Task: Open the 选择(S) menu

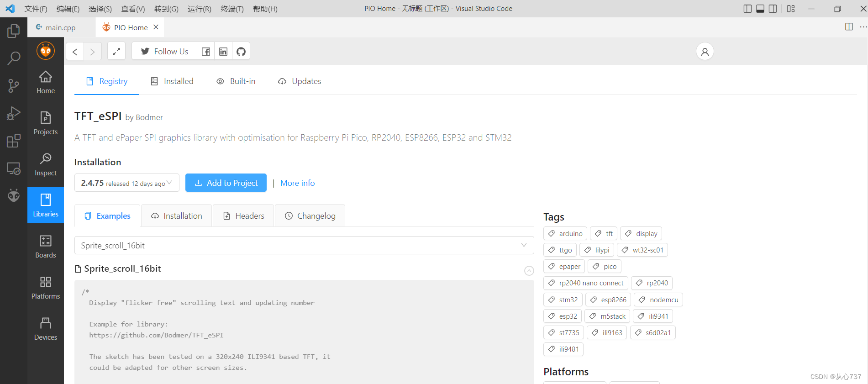Action: tap(100, 9)
